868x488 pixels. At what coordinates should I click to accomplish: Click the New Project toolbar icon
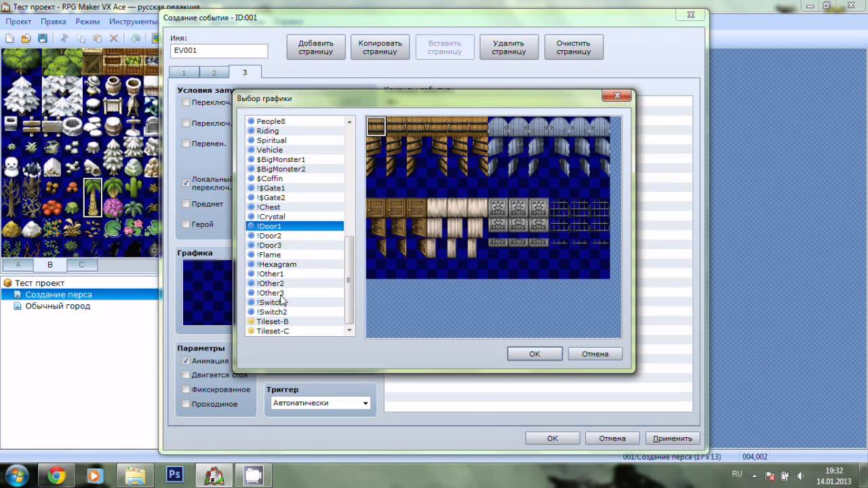click(9, 39)
